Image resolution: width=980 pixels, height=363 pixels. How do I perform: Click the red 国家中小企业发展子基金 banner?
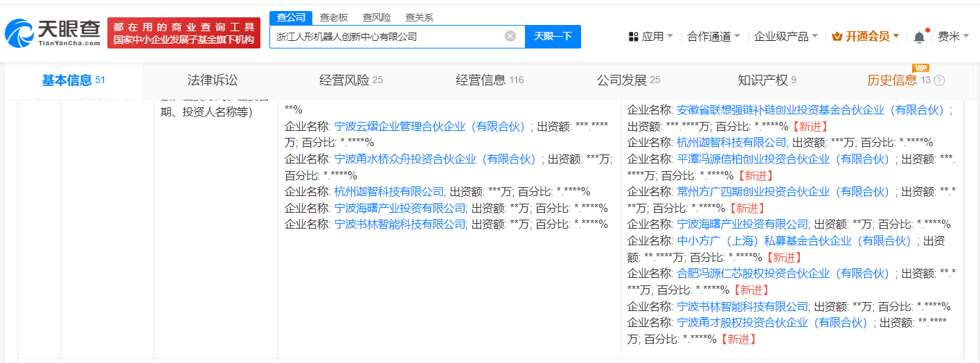(184, 33)
